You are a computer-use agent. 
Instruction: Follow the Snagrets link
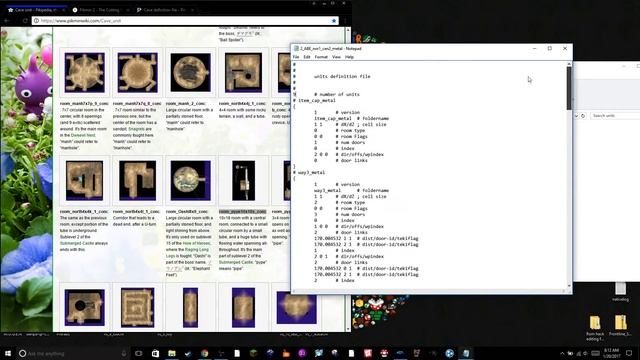coord(136,129)
